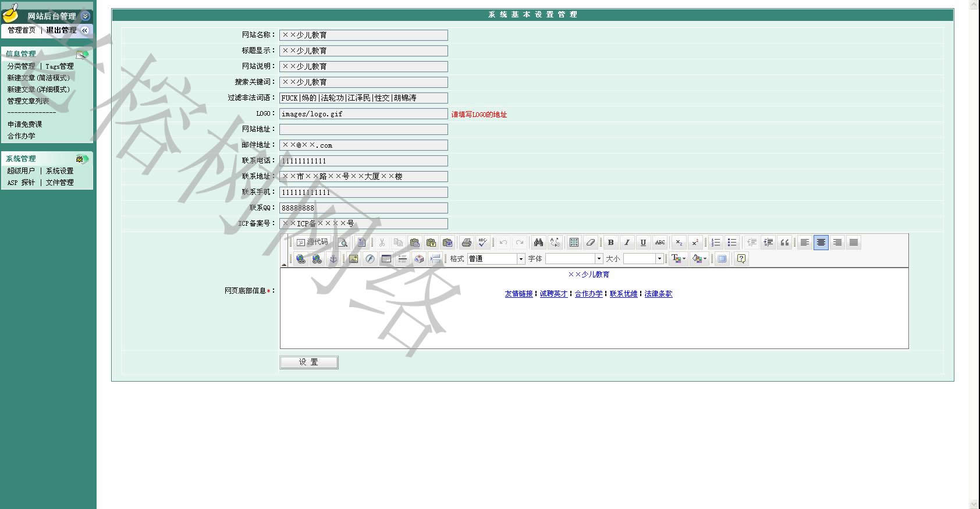The height and width of the screenshot is (509, 980).
Task: Open 管理首页 in sidebar
Action: tap(22, 30)
